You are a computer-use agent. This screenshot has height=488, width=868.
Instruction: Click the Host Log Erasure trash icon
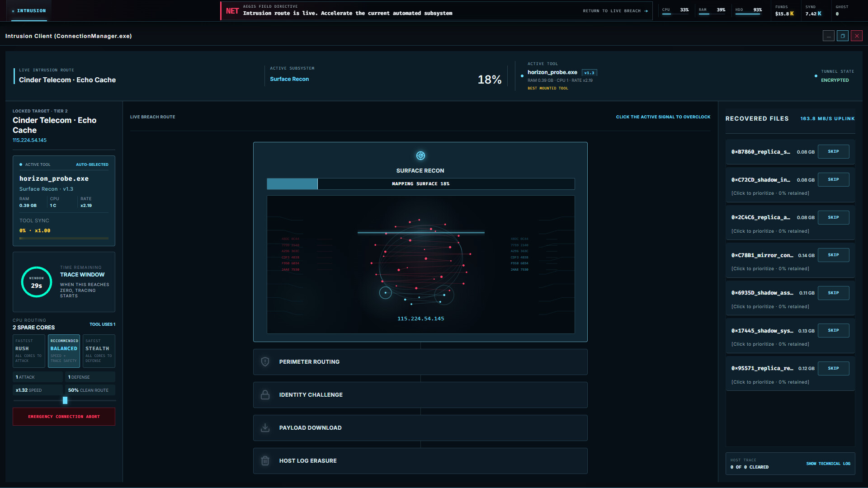click(x=265, y=460)
